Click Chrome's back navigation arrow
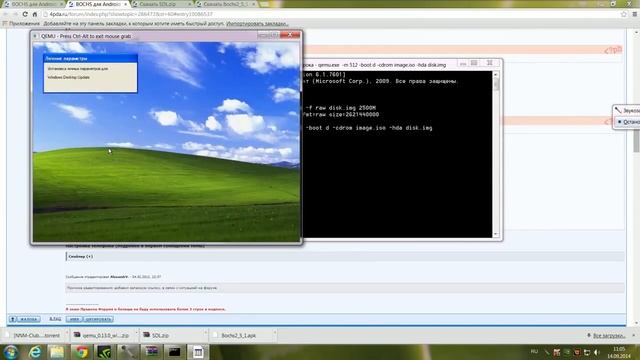Screen dimensions: 640x360 pos(5,14)
